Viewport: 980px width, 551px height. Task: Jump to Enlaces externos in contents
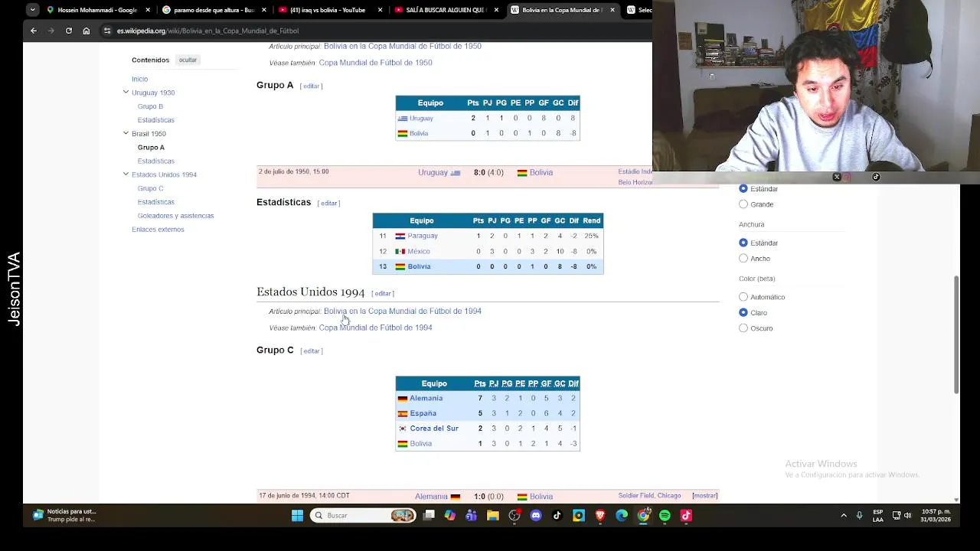[158, 230]
